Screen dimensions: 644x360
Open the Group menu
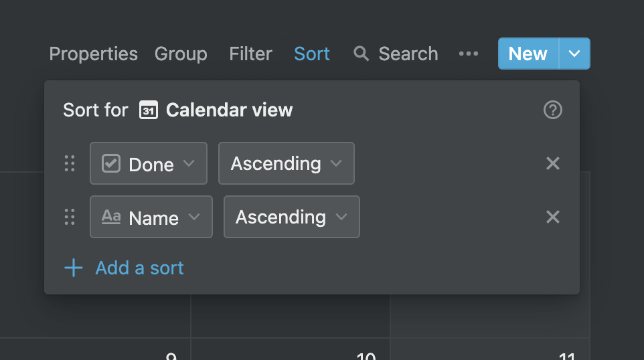(x=181, y=54)
